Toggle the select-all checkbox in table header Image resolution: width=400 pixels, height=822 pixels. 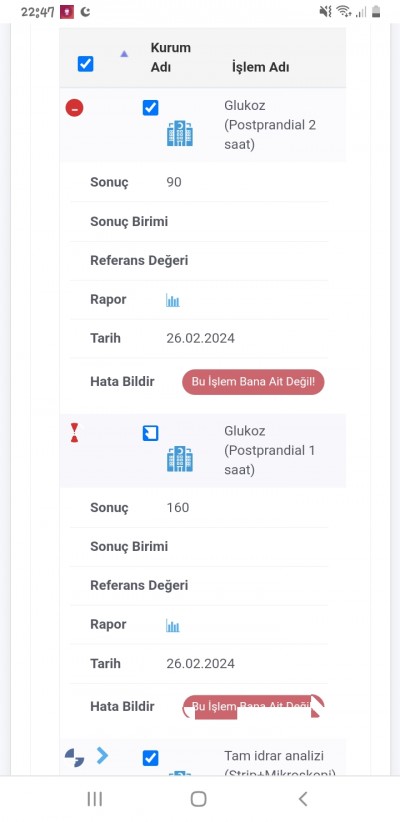point(85,64)
